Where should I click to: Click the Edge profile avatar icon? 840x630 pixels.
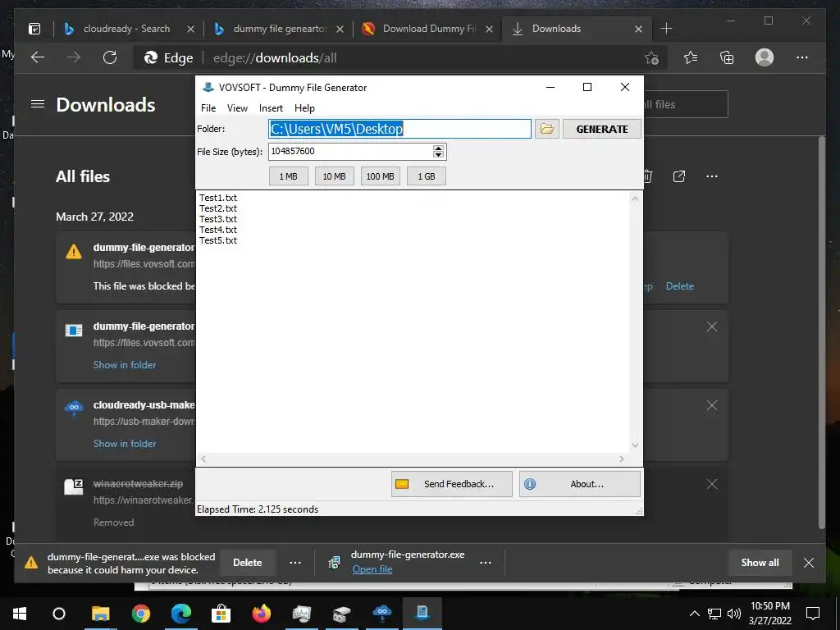(765, 57)
